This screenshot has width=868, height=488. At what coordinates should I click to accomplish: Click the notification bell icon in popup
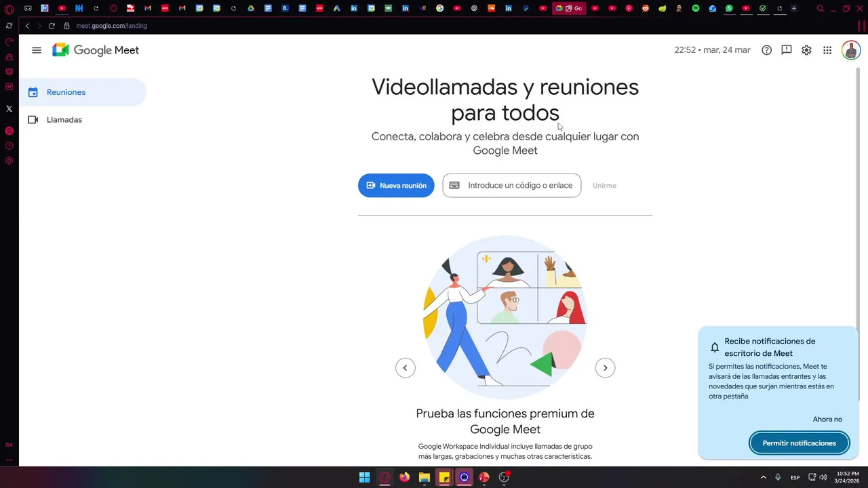pyautogui.click(x=715, y=348)
